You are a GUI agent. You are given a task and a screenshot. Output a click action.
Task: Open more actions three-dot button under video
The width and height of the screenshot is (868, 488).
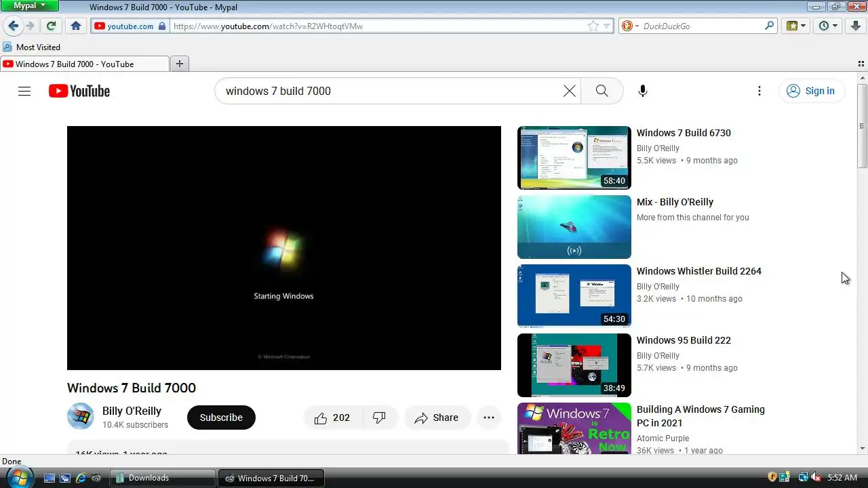tap(489, 418)
